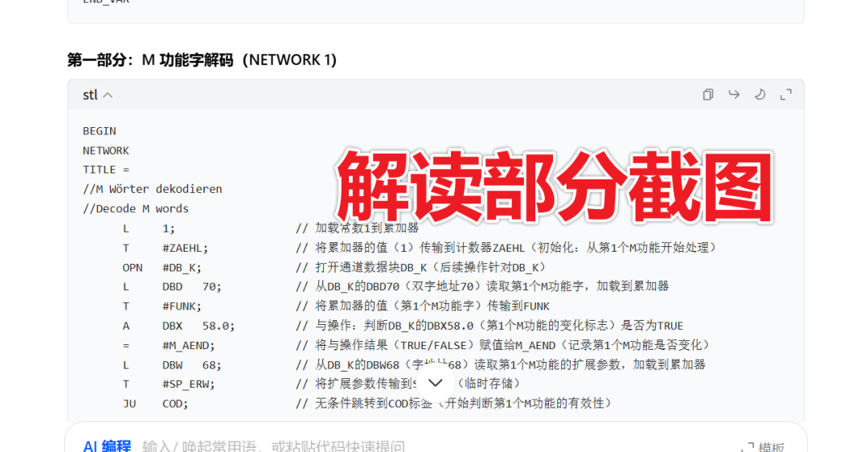Toggle dark theme with the moon icon
Image resolution: width=868 pixels, height=452 pixels.
[759, 95]
